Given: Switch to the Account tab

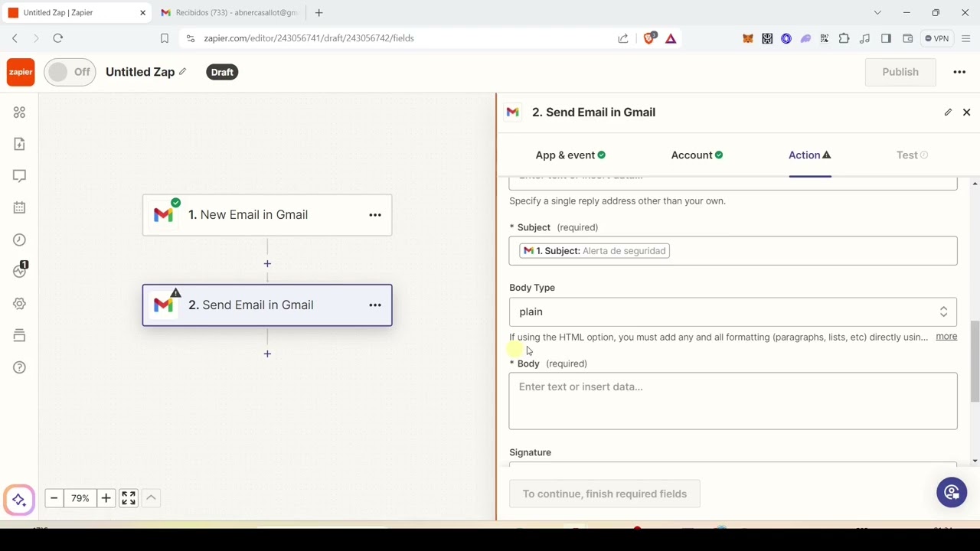Looking at the screenshot, I should 697,155.
